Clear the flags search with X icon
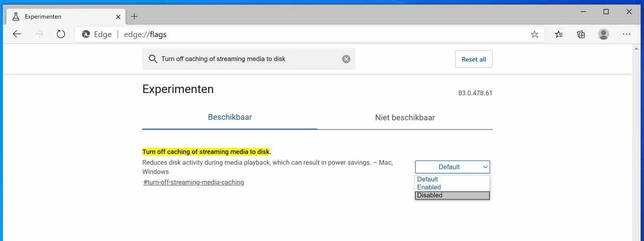Screen dimensions: 644x241 click(346, 59)
